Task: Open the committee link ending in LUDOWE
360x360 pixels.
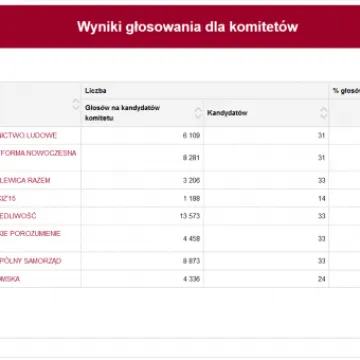Action: (x=28, y=135)
